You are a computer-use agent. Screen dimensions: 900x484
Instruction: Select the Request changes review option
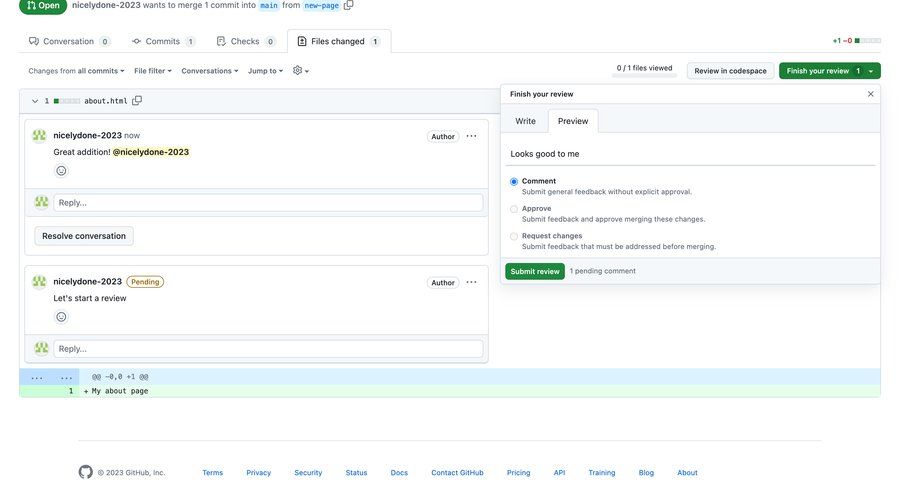click(514, 236)
